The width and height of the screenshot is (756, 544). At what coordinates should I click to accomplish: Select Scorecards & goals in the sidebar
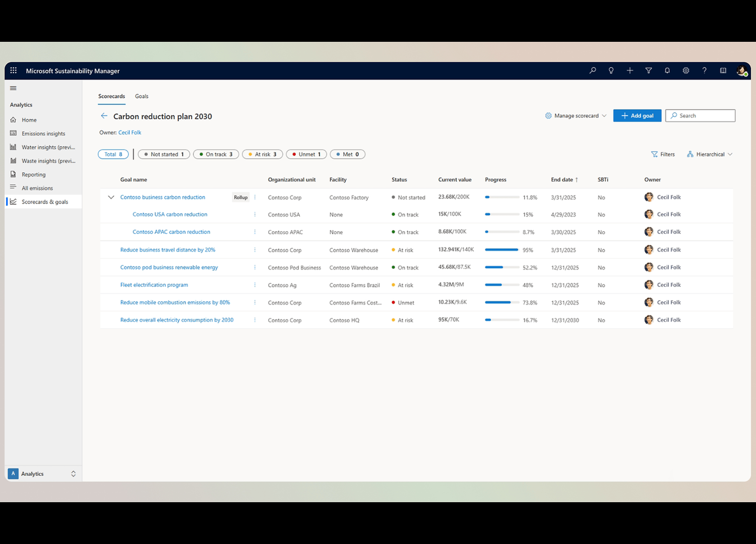(43, 201)
